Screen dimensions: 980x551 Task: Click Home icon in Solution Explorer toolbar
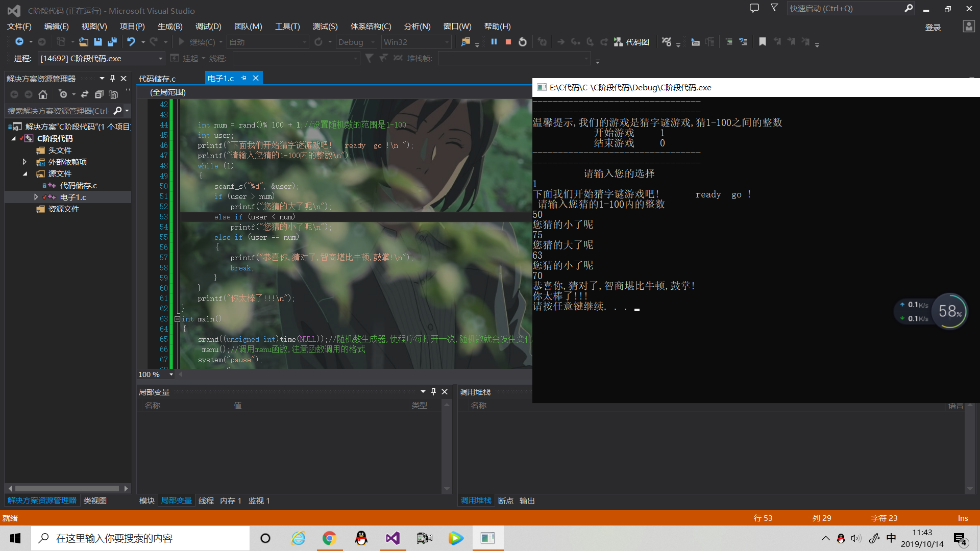(43, 94)
